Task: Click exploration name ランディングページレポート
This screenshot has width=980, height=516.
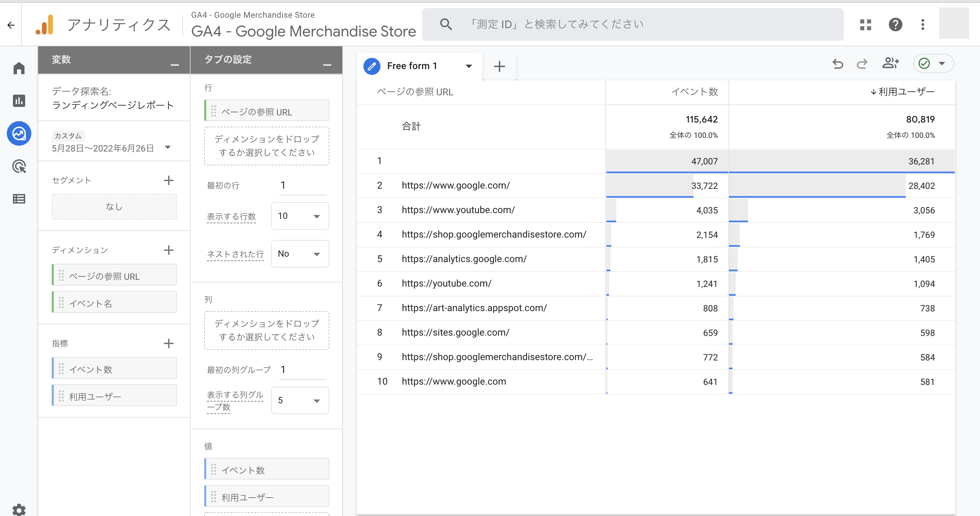Action: pyautogui.click(x=113, y=105)
